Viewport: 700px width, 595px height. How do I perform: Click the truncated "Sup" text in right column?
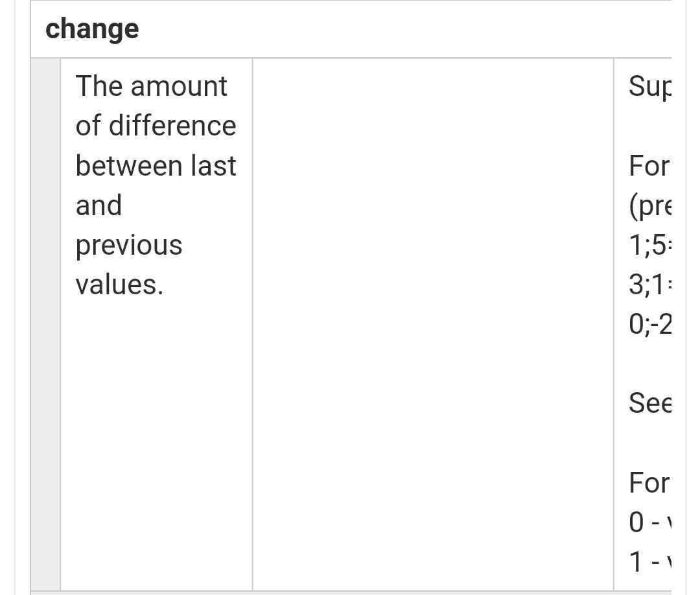pos(650,87)
